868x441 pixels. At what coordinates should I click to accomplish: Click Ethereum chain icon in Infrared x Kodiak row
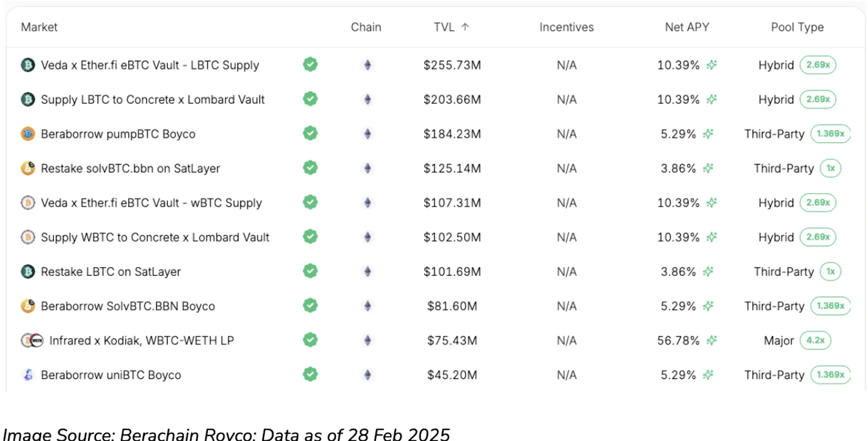367,341
